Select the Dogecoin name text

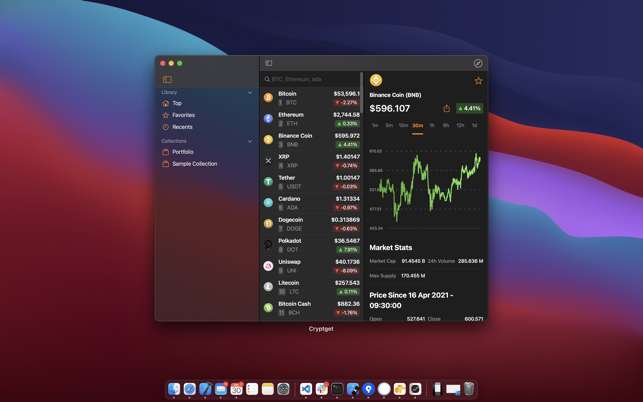(290, 220)
